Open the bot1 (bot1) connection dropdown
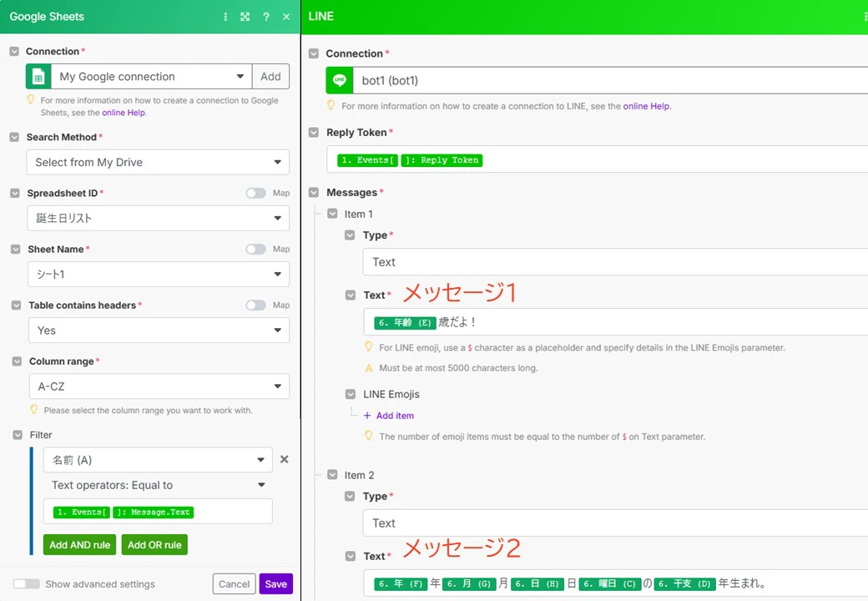Screen dimensions: 868x601 [611, 80]
